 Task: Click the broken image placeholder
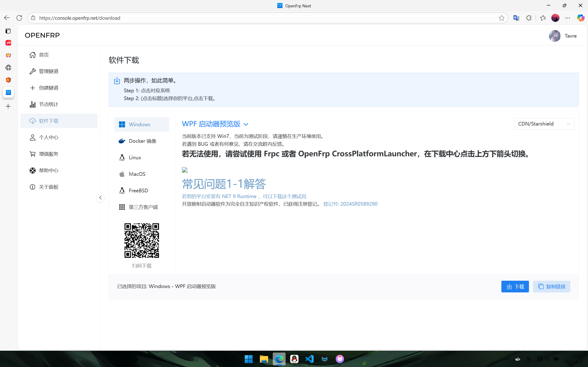(x=185, y=170)
